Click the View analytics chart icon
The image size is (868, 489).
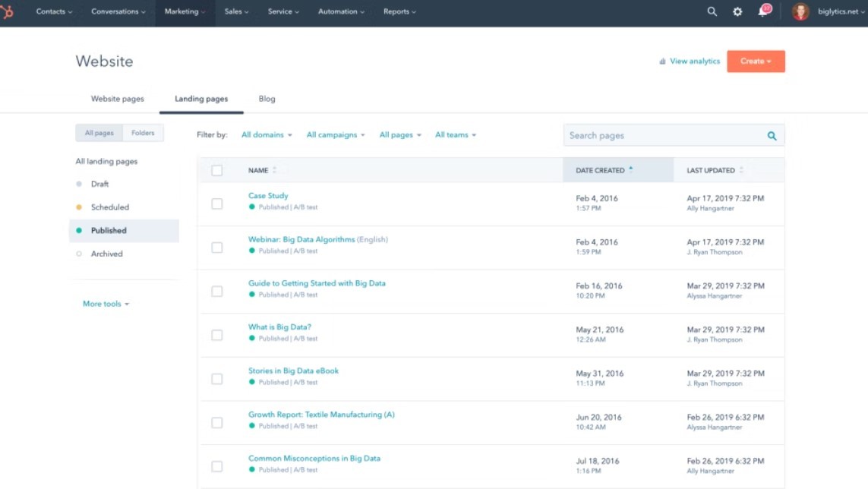coord(662,62)
